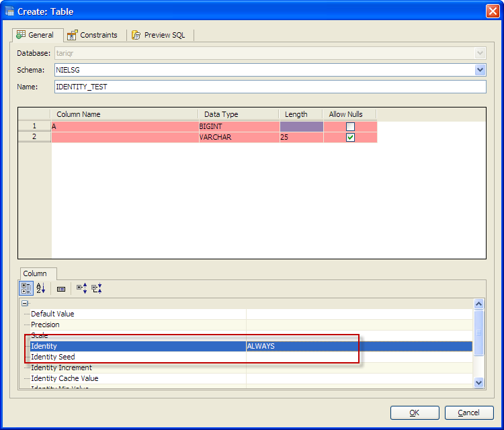The height and width of the screenshot is (430, 504).
Task: Select row header 2 in column grid
Action: click(x=34, y=137)
